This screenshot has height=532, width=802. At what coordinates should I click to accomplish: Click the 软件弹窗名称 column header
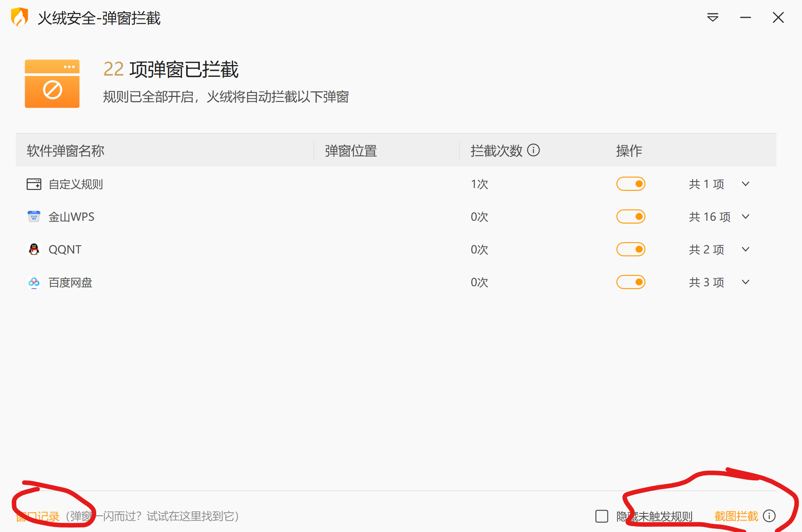click(66, 151)
